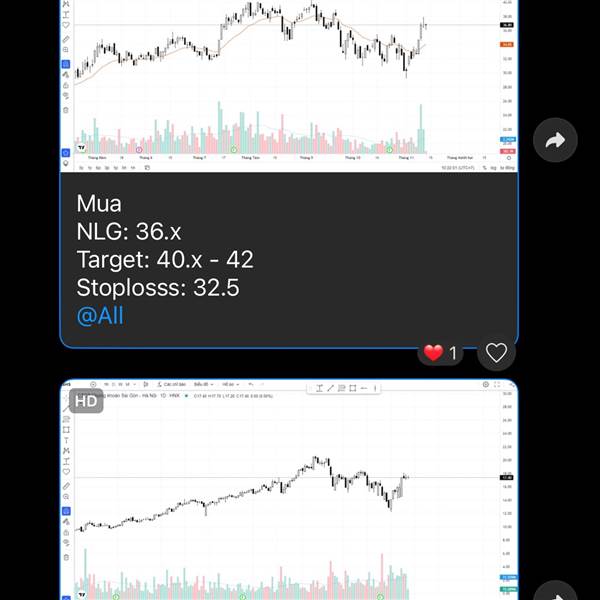This screenshot has height=600, width=600.
Task: Forward the NLG chart message with arrow button
Action: point(555,140)
